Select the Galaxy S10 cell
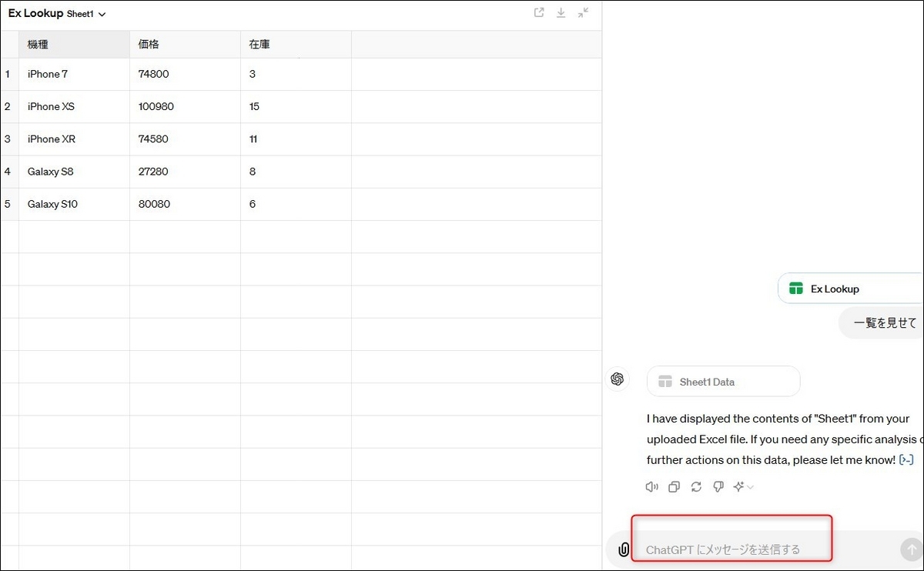The image size is (924, 571). [x=74, y=204]
